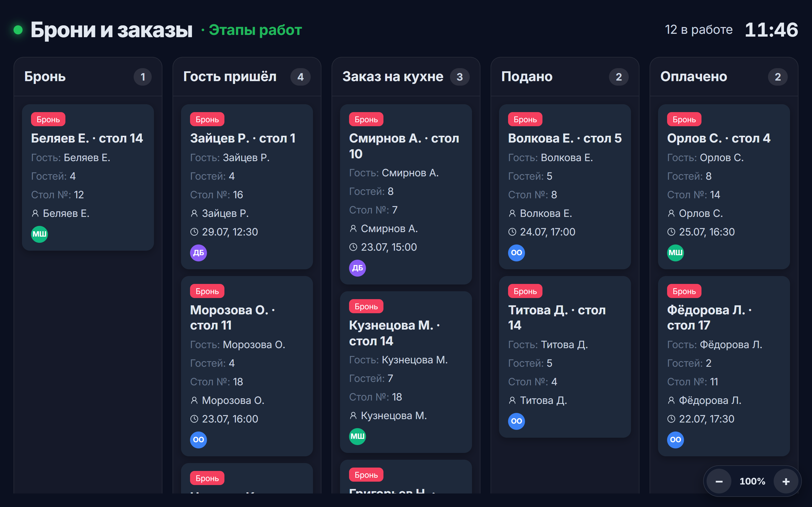The width and height of the screenshot is (812, 507).
Task: Select the Заказ на кухне column header
Action: pyautogui.click(x=392, y=77)
